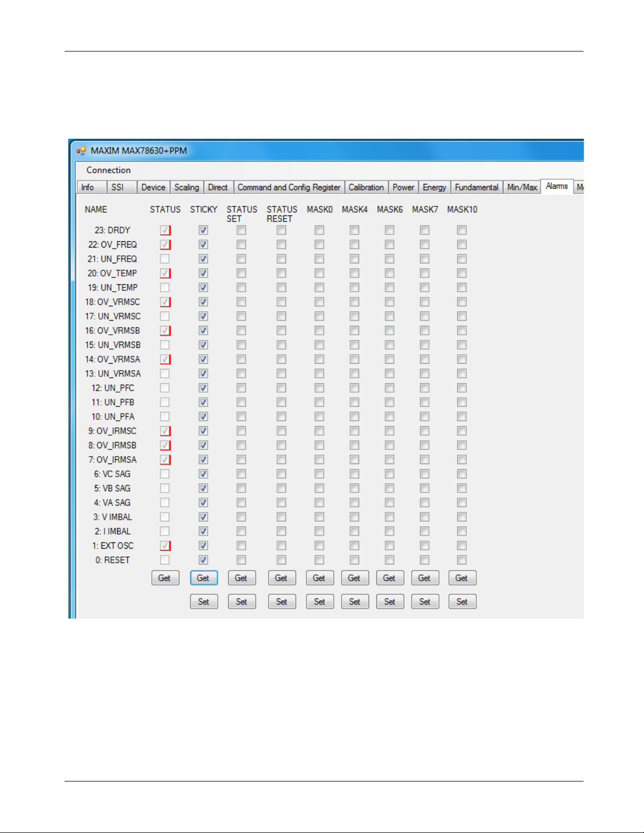Open the Power tab

click(x=404, y=188)
